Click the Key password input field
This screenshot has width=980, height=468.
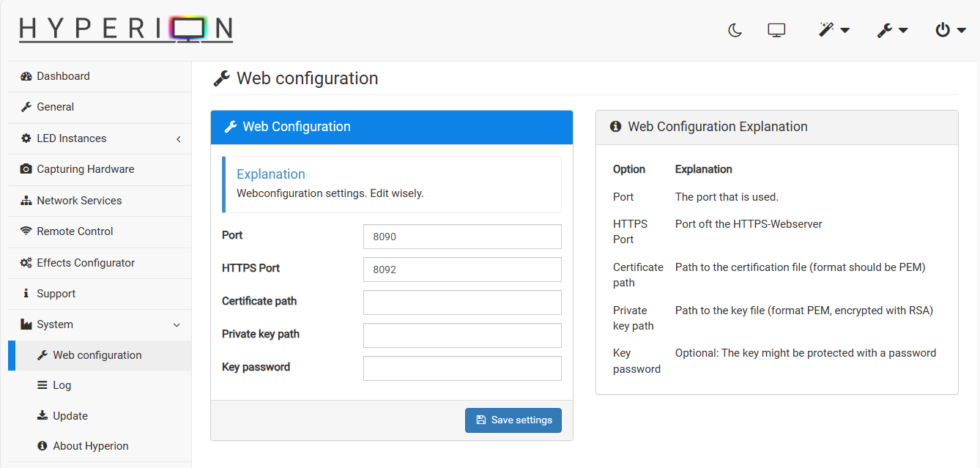(x=462, y=368)
